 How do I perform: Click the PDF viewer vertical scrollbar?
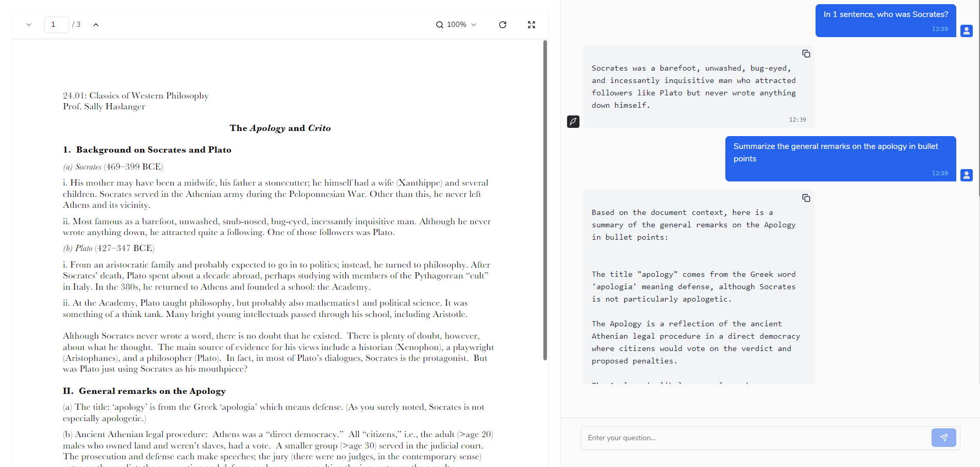pyautogui.click(x=545, y=200)
